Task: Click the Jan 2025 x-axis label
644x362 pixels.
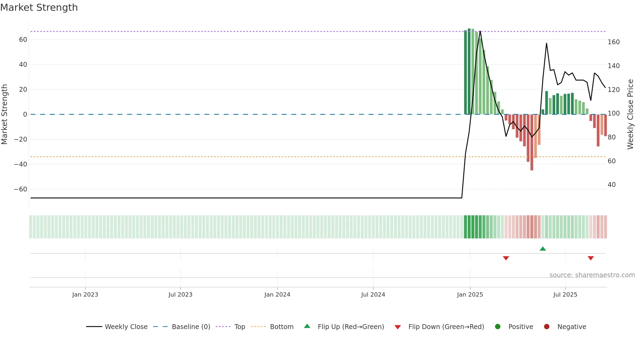Action: 470,294
